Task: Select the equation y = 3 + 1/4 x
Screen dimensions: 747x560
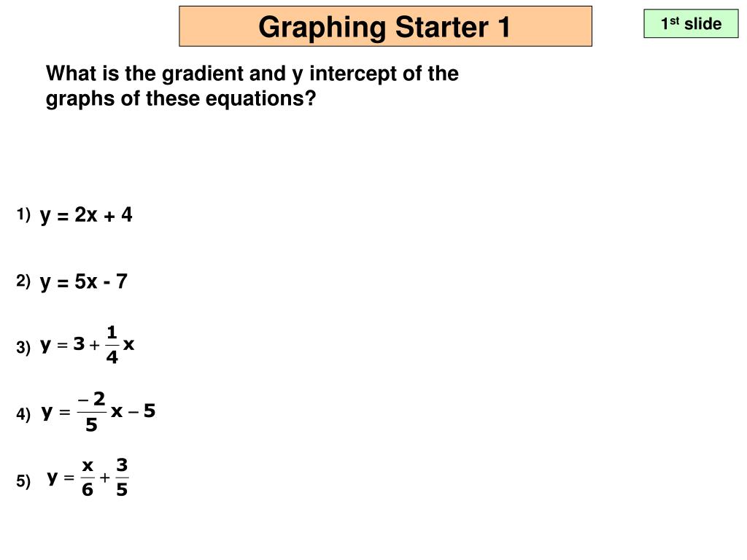Action: pos(88,345)
